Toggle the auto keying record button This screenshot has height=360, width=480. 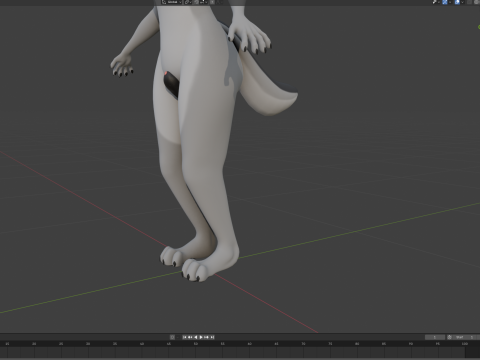point(172,337)
